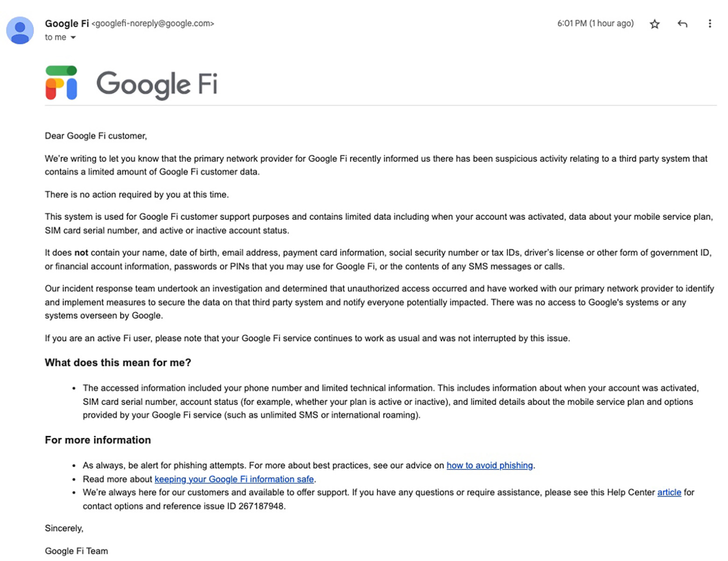The image size is (728, 561).
Task: Open the three-dot more options menu
Action: pyautogui.click(x=710, y=24)
